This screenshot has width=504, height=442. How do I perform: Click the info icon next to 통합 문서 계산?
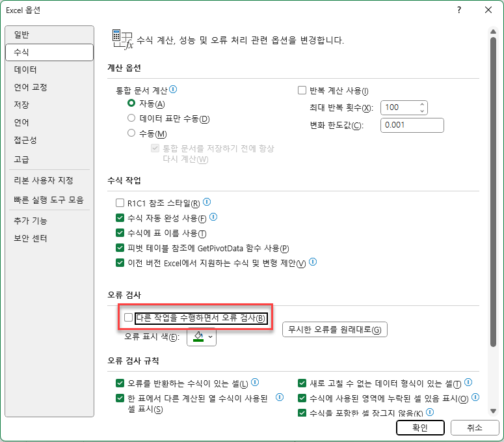click(173, 89)
